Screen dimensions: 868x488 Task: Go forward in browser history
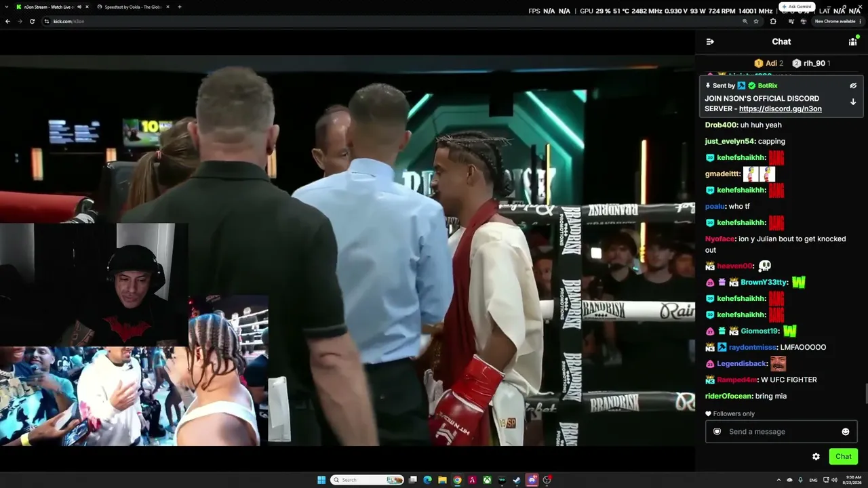coord(20,22)
